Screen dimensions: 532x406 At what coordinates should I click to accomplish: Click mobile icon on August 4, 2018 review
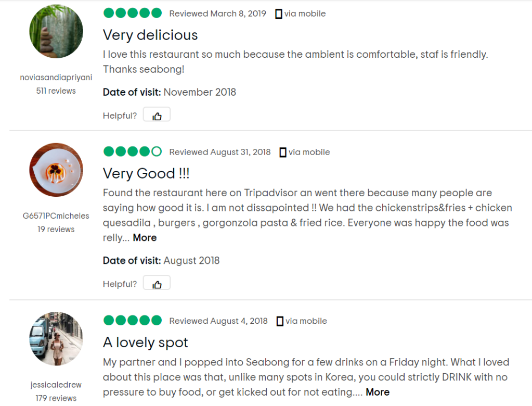(x=280, y=321)
